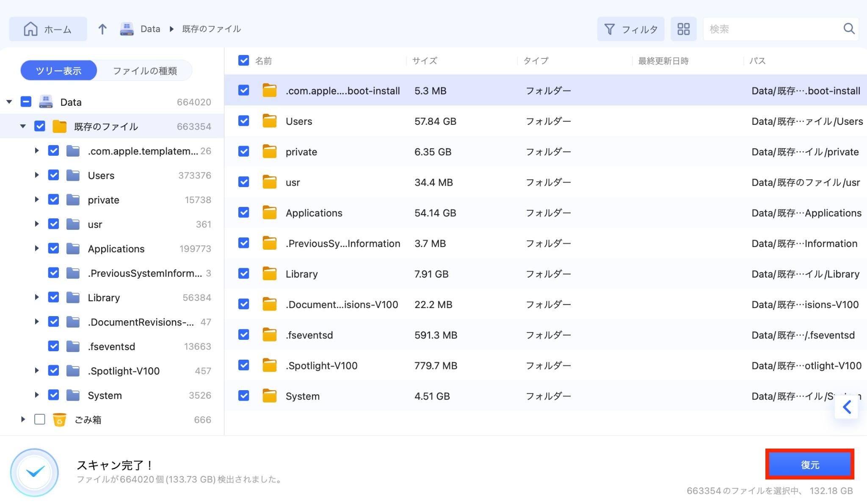Select the ツリー表示 tab
867x504 pixels.
pos(58,71)
